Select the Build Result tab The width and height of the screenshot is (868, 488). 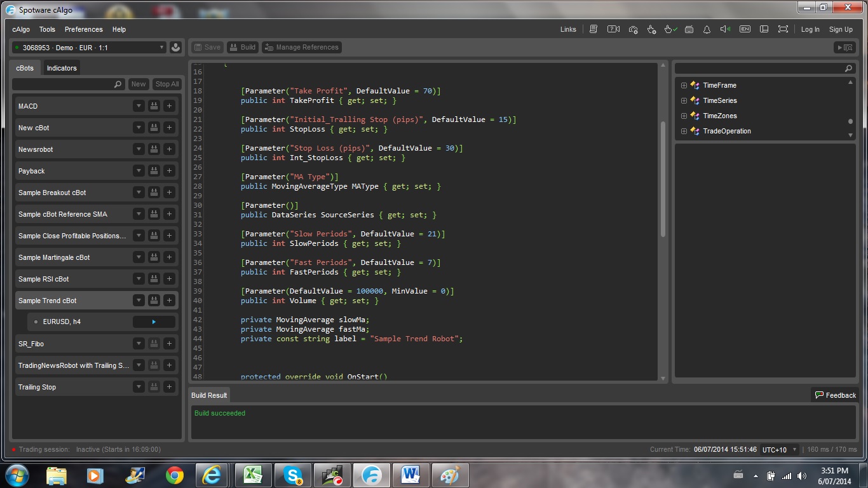(209, 395)
